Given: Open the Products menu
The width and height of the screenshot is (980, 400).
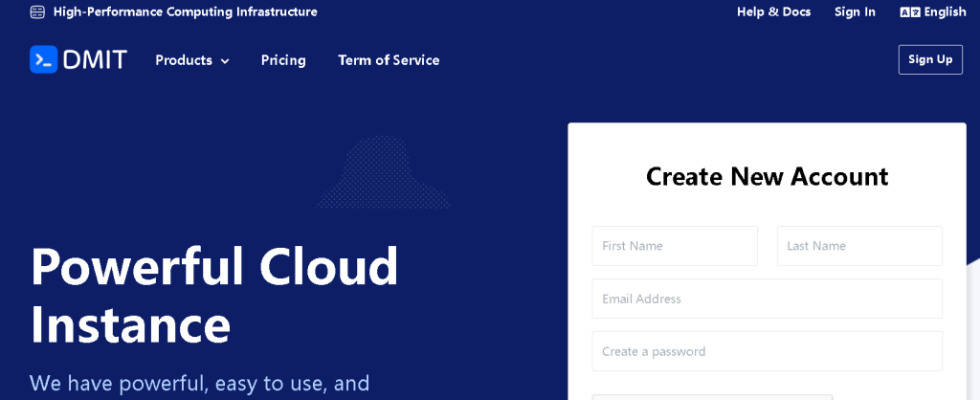Looking at the screenshot, I should point(184,60).
